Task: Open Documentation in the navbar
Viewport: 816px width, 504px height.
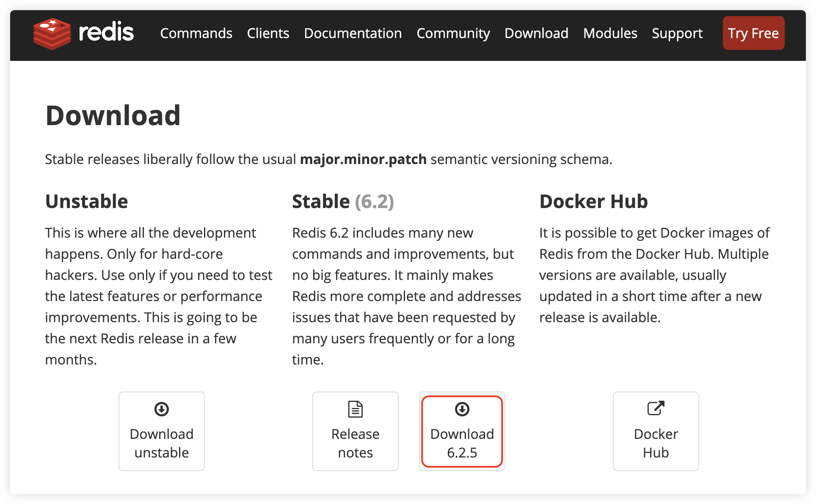Action: coord(353,33)
